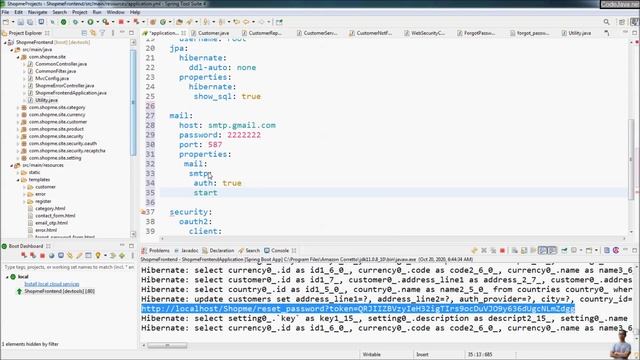Viewport: 640px width, 360px height.
Task: Click the green Run toolbar button
Action: pyautogui.click(x=90, y=22)
